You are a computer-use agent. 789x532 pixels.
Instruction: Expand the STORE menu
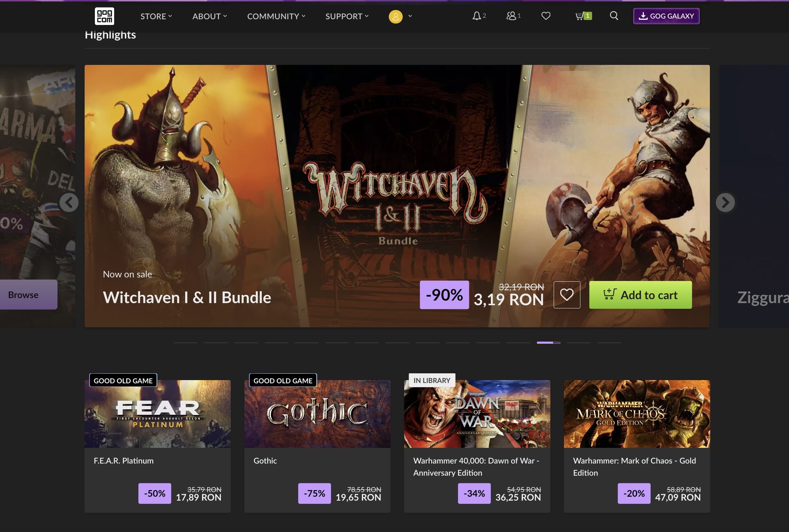(x=156, y=16)
